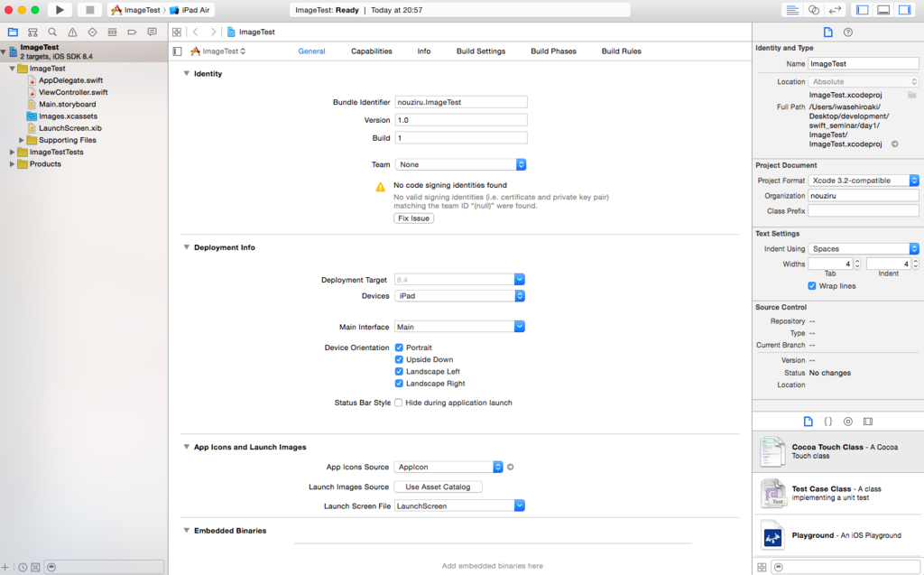924x575 pixels.
Task: Open the Debug navigator
Action: (x=112, y=32)
